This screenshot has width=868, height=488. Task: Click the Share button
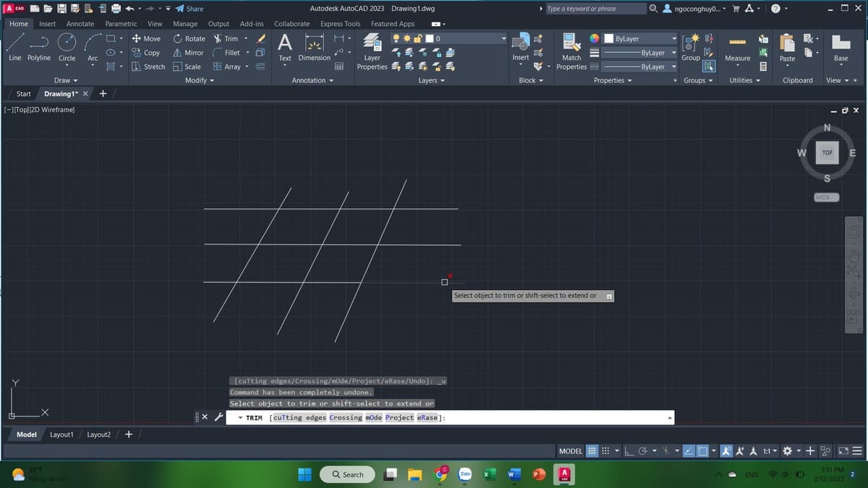coord(190,9)
